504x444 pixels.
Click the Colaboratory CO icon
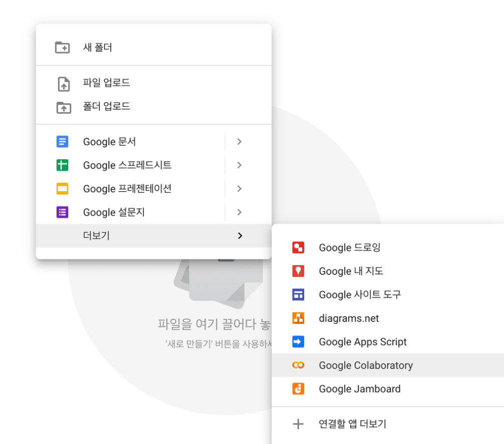coord(298,365)
